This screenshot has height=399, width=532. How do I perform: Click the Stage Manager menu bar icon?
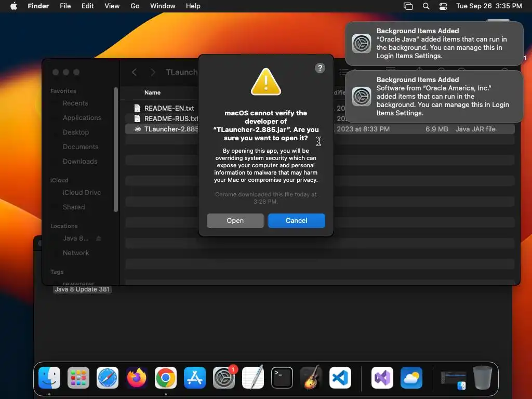(408, 6)
